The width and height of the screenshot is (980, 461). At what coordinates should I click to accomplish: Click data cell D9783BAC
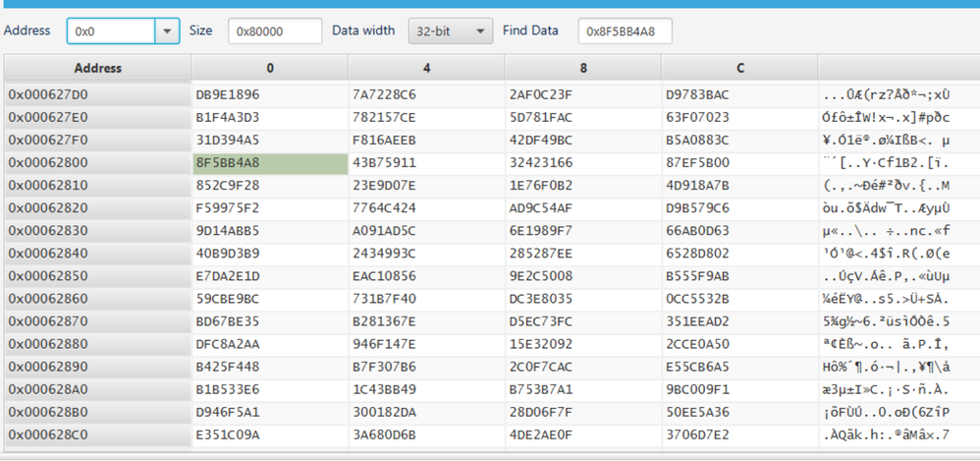click(740, 95)
